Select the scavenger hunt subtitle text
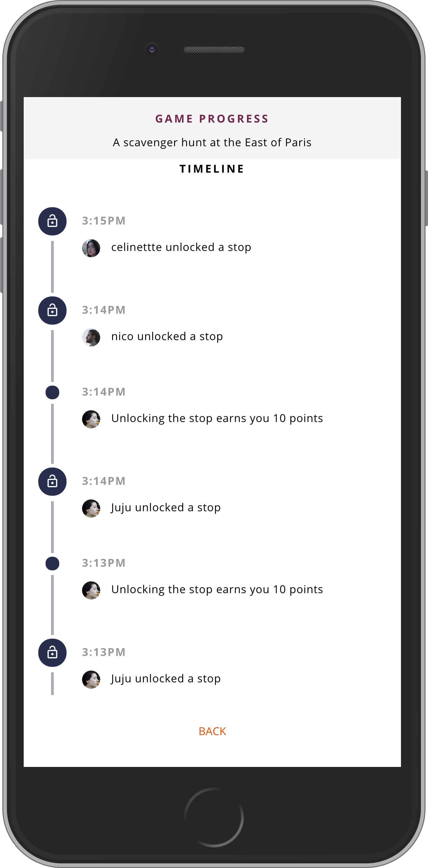Screen dimensions: 428x868 [x=212, y=143]
